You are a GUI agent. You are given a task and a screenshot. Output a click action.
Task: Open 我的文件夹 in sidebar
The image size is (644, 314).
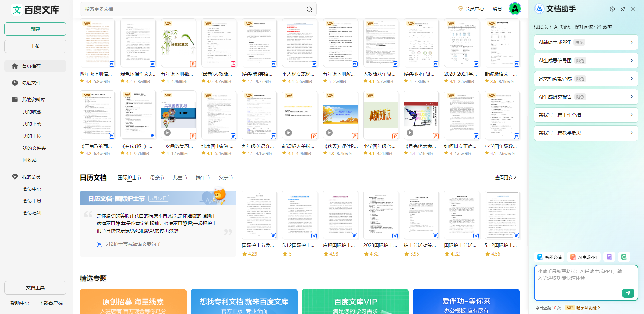click(x=34, y=148)
